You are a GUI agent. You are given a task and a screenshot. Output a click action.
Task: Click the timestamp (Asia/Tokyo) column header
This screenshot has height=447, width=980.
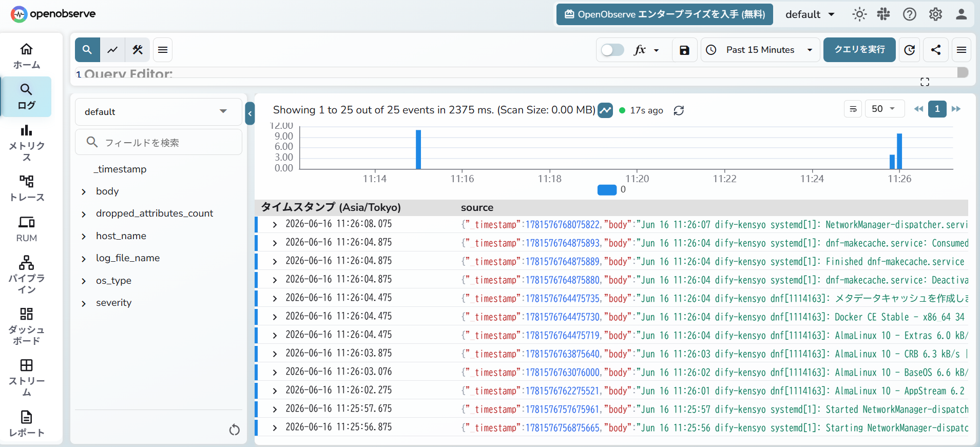331,207
